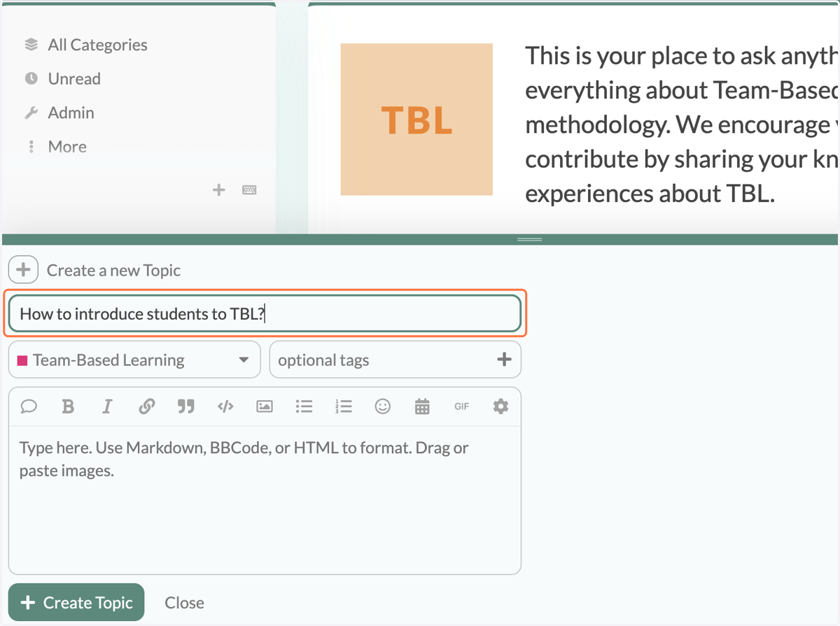Insert a date with the calendar icon

[422, 406]
